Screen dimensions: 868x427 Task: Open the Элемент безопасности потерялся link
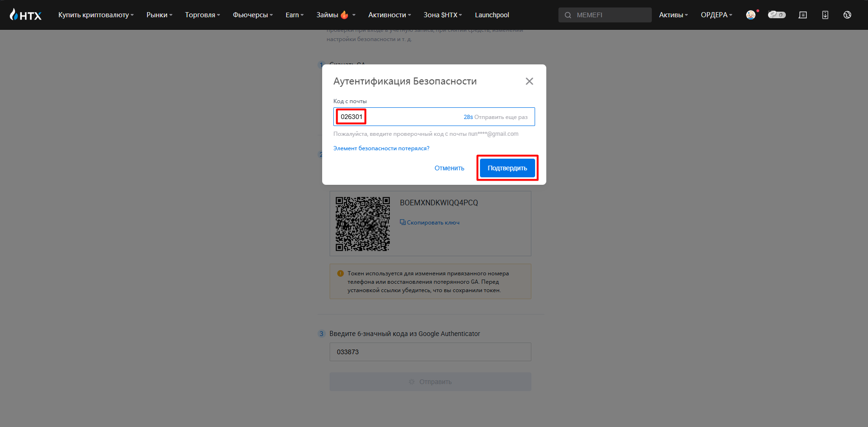[x=381, y=148]
